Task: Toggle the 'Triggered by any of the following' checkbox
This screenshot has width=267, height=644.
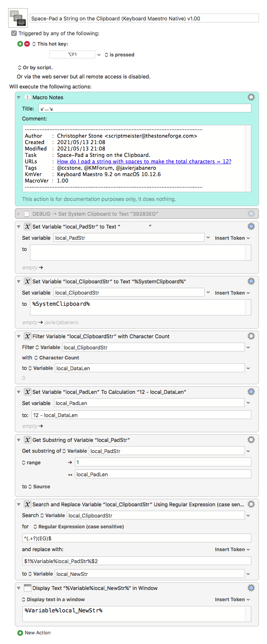Action: [x=14, y=34]
